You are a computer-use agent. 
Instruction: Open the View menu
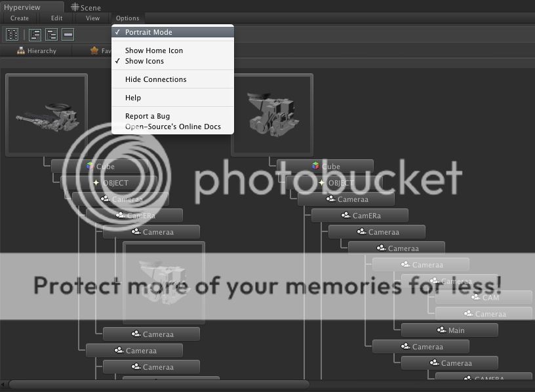[x=92, y=18]
